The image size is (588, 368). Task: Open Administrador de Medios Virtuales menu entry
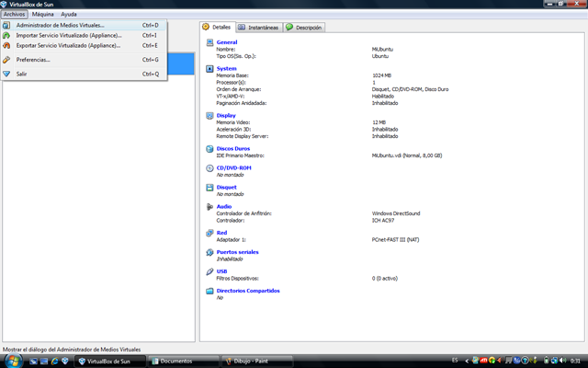coord(60,26)
